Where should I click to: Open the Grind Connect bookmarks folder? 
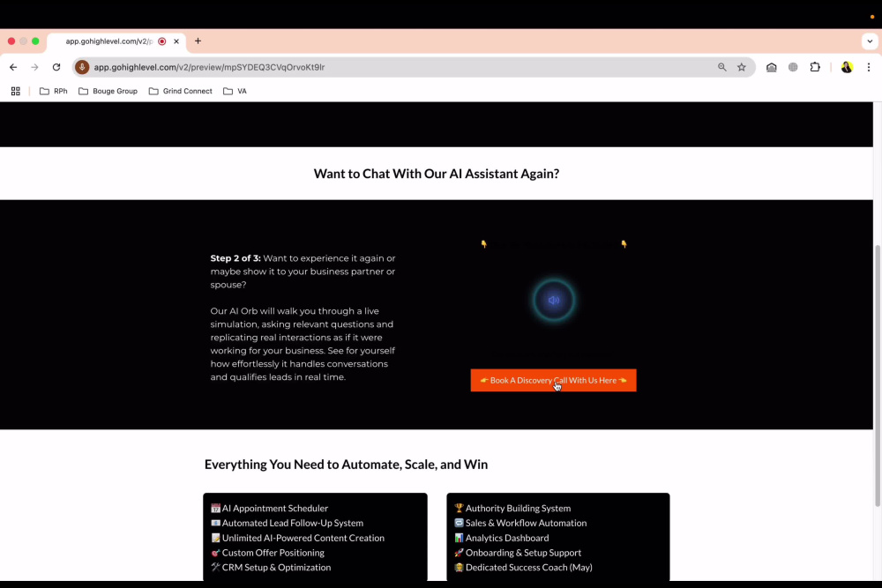pos(181,91)
